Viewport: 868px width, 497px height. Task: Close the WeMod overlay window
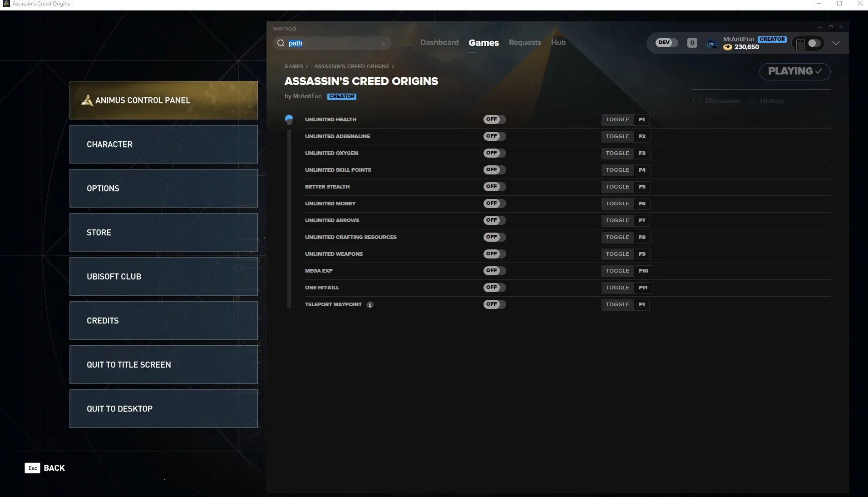[x=841, y=27]
